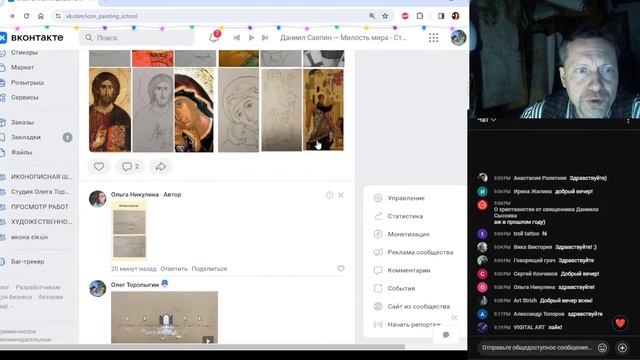
Task: Open Закладки in left sidebar
Action: [26, 137]
